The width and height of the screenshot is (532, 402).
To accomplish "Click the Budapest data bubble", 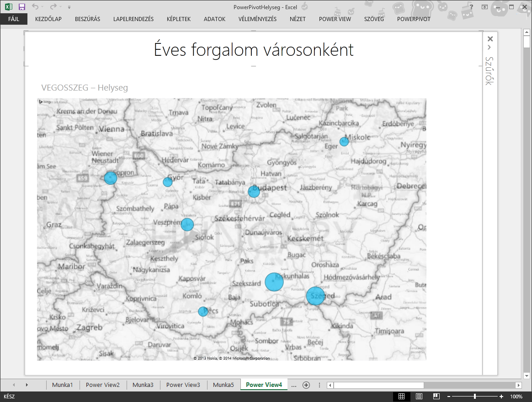I will (x=254, y=192).
